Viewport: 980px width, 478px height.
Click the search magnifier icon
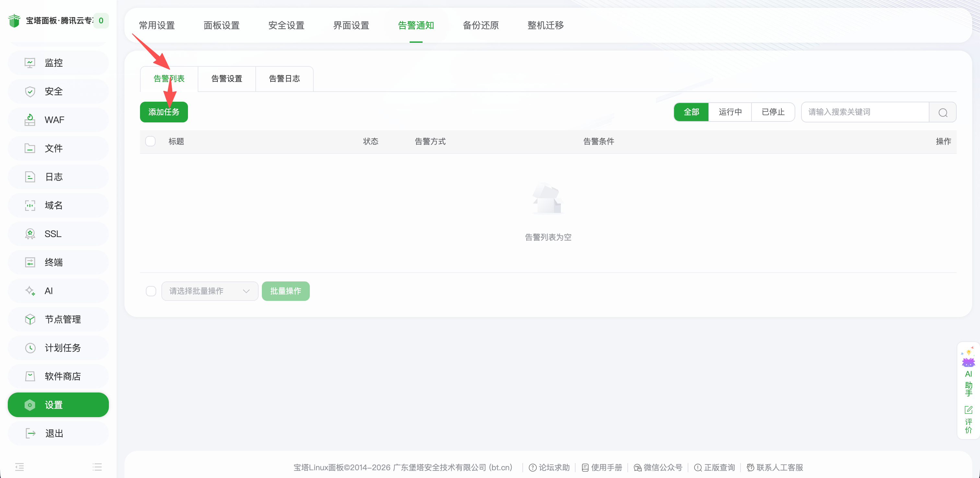tap(943, 112)
